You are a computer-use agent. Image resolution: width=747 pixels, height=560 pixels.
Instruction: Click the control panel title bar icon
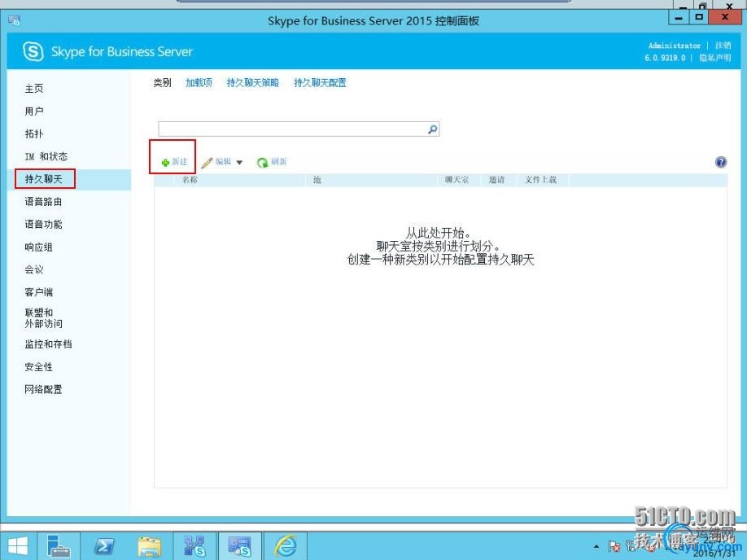15,20
